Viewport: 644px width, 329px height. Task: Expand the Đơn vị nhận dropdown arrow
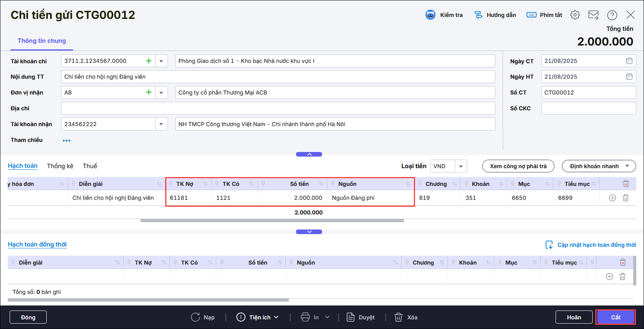161,93
